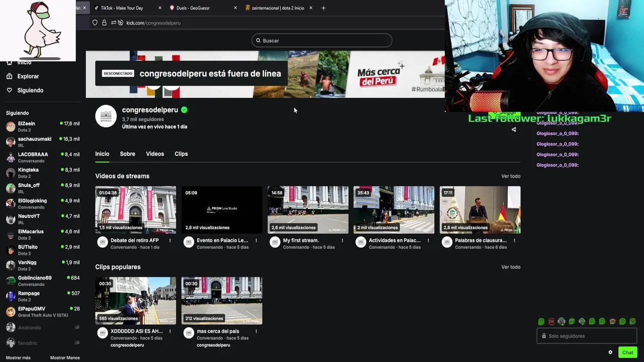
Task: Open options menu for Palabras de clausura... video
Action: (514, 241)
